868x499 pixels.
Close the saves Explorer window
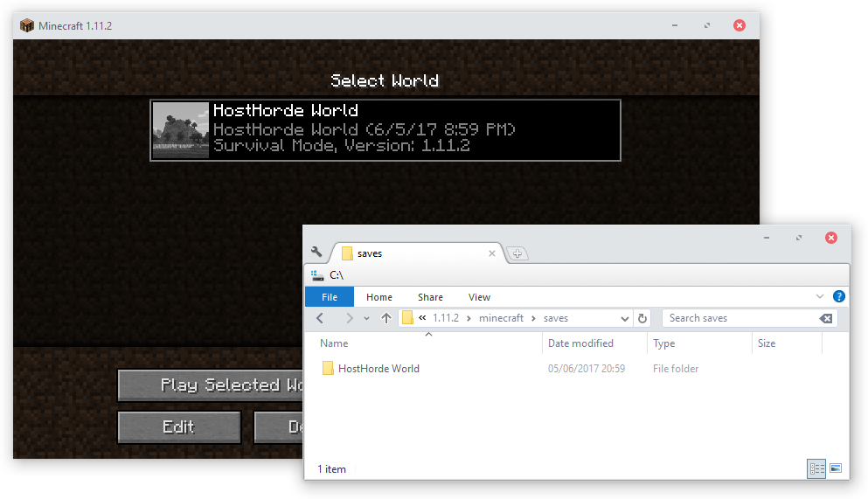(x=831, y=238)
